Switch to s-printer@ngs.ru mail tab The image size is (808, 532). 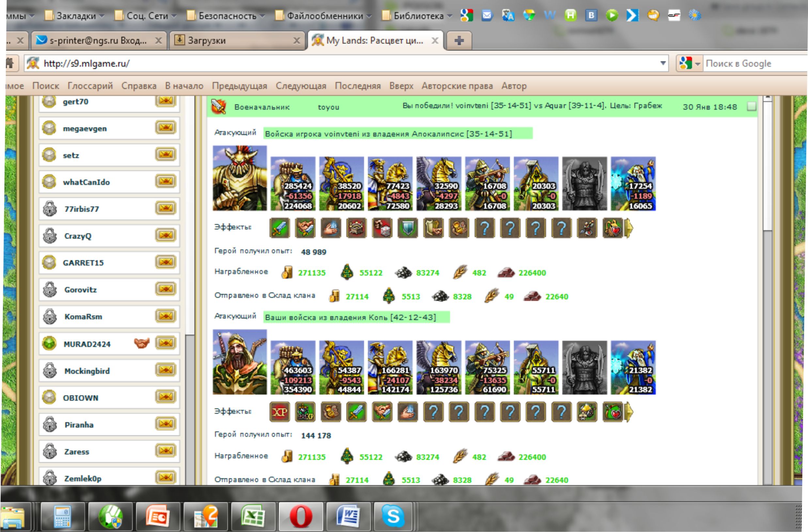pyautogui.click(x=99, y=40)
